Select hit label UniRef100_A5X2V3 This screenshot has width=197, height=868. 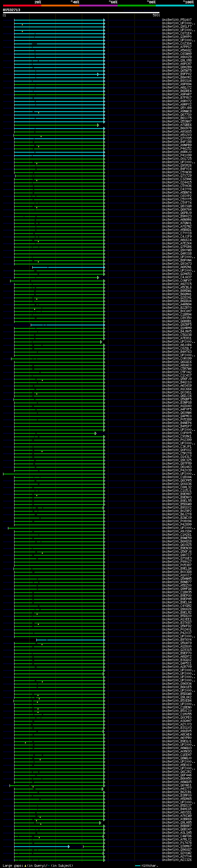pyautogui.click(x=177, y=135)
